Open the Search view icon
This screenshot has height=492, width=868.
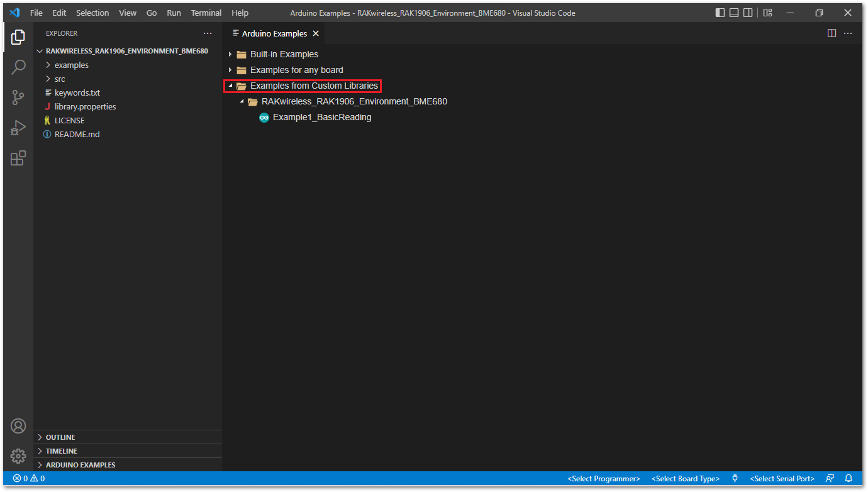tap(18, 67)
